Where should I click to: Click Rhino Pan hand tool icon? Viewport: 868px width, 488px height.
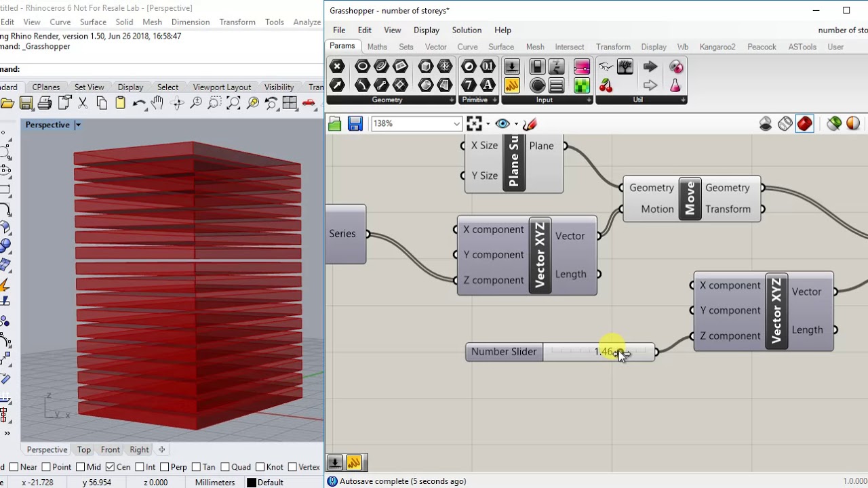[x=157, y=103]
